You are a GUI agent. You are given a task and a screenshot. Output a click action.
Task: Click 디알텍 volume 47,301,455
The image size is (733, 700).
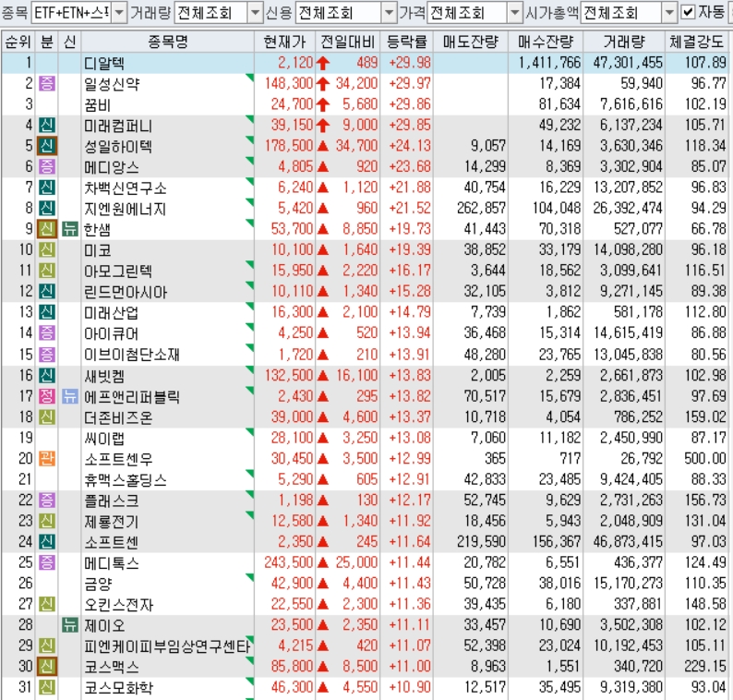pos(628,63)
